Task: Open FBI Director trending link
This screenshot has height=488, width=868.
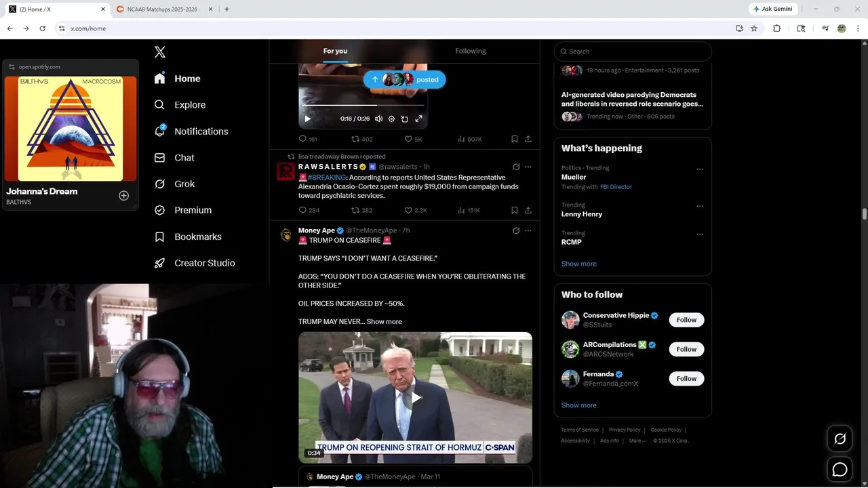Action: click(616, 187)
